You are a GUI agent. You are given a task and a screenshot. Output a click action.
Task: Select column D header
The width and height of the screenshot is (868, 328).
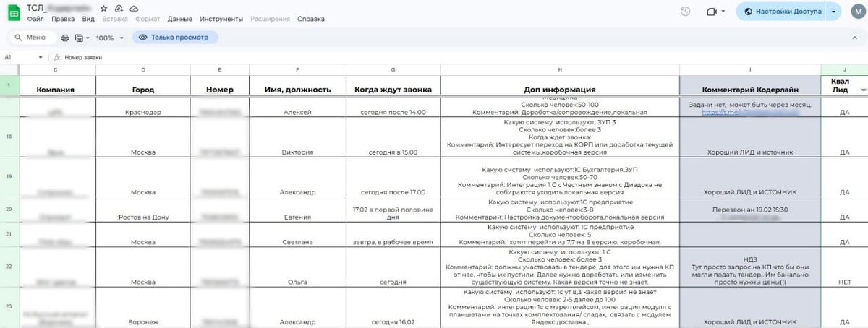142,69
